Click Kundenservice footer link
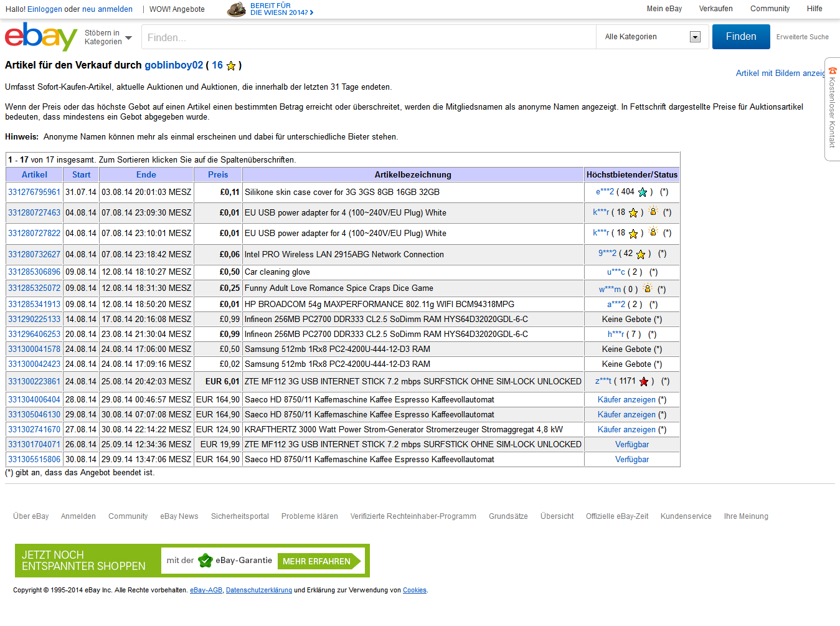The image size is (840, 626). tap(686, 516)
